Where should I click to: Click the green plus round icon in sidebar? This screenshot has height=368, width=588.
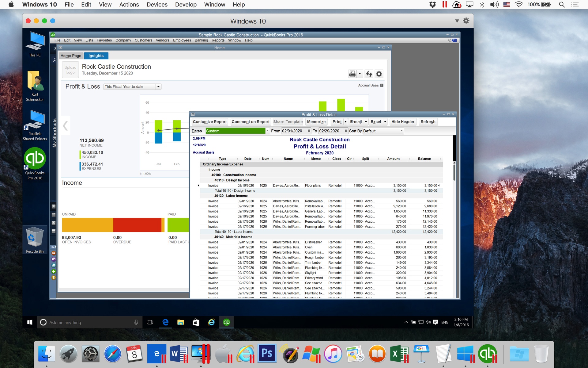point(54,271)
